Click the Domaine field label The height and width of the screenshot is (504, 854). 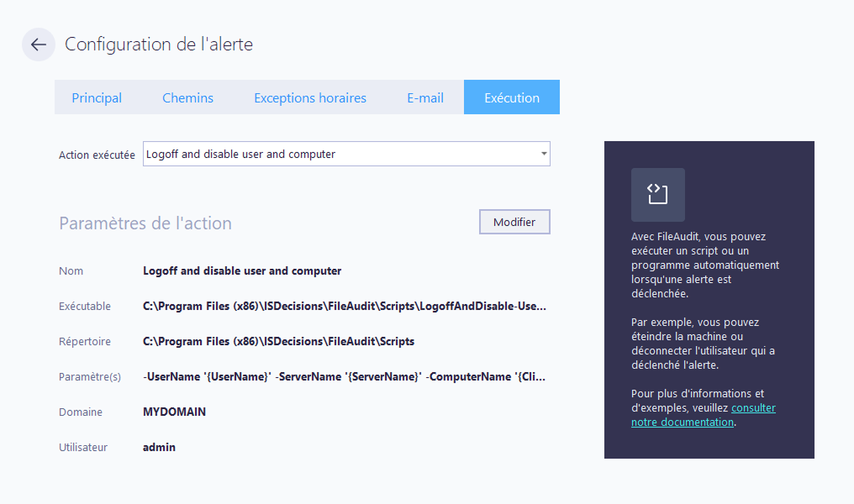81,412
